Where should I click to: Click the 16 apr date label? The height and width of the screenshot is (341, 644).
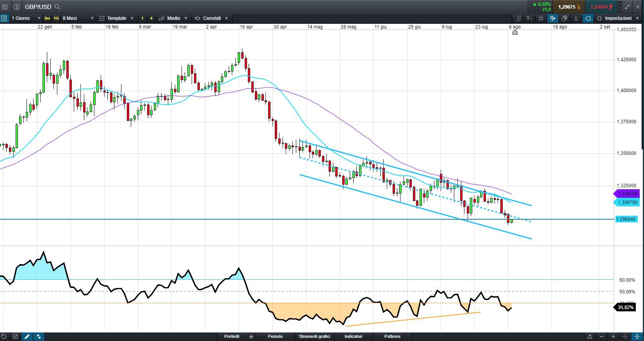coord(246,27)
